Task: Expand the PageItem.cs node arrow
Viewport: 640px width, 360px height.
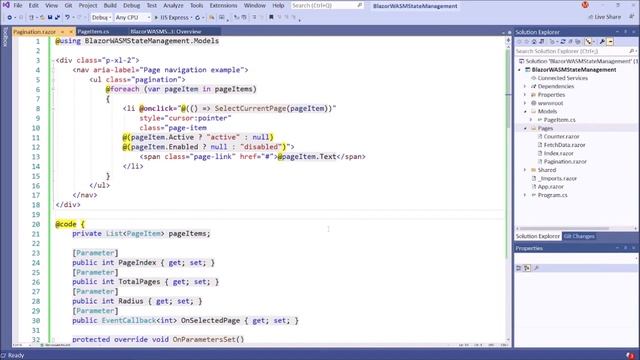Action: pyautogui.click(x=531, y=120)
